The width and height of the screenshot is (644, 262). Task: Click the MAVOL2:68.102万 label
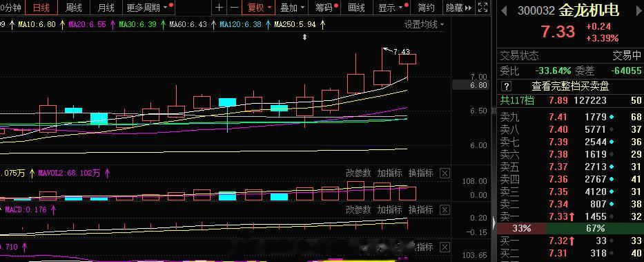point(69,173)
